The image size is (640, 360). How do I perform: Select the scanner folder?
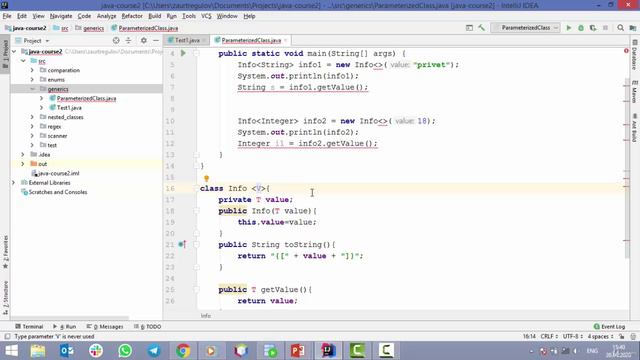57,136
